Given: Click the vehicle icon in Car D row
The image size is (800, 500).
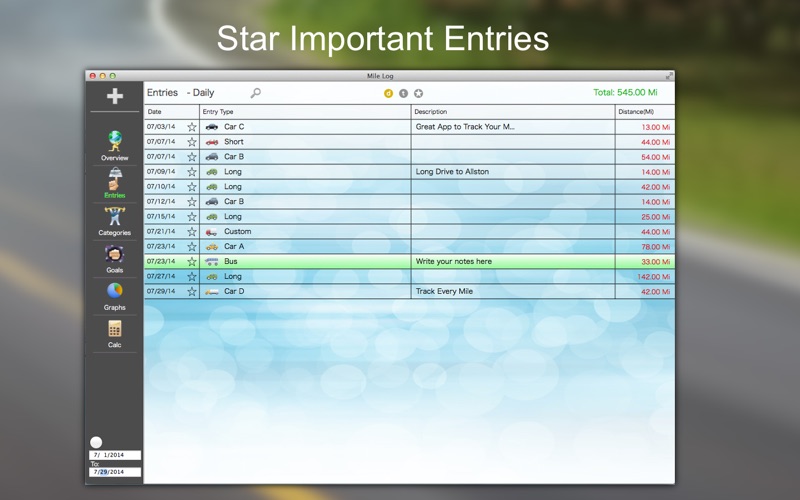Looking at the screenshot, I should pyautogui.click(x=212, y=291).
